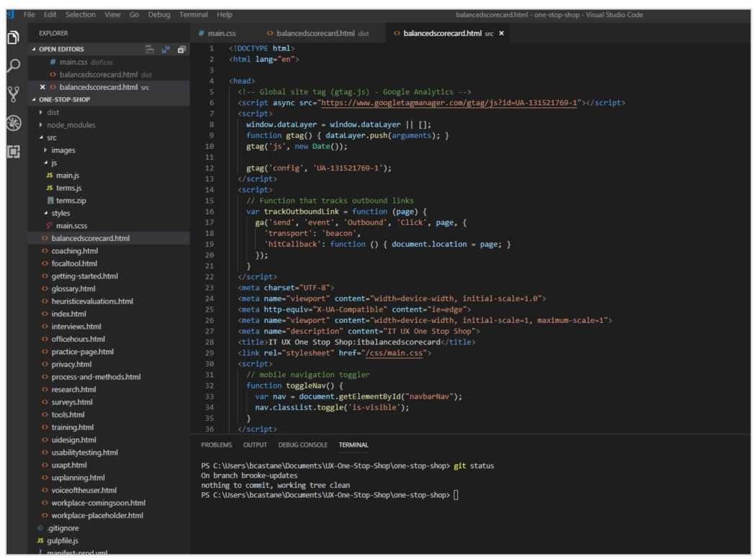Select terms.zip in explorer
Screen dimensions: 756x559
tap(109, 201)
